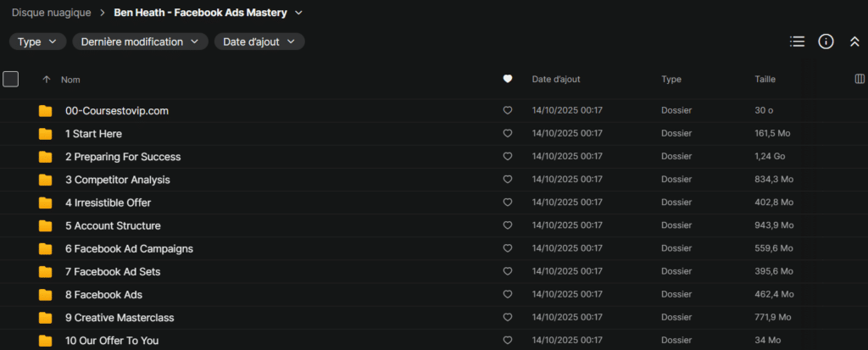Viewport: 868px width, 350px height.
Task: Click the folder icon for 3 Competitor Analysis
Action: [x=45, y=180]
